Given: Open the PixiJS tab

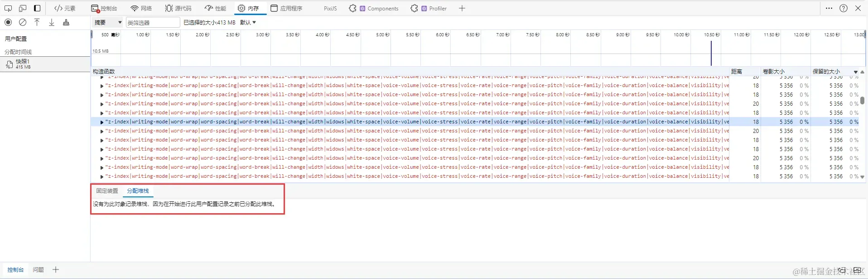Looking at the screenshot, I should (330, 8).
